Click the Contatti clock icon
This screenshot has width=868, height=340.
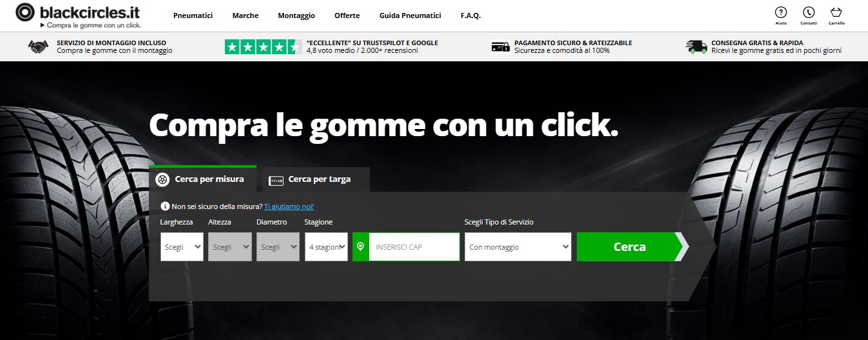tap(808, 12)
